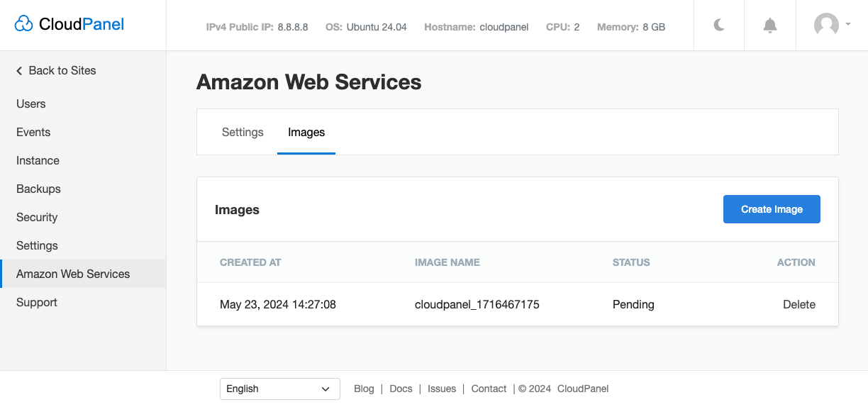Go back using the Back to Sites chevron
The image size is (868, 407).
(19, 71)
